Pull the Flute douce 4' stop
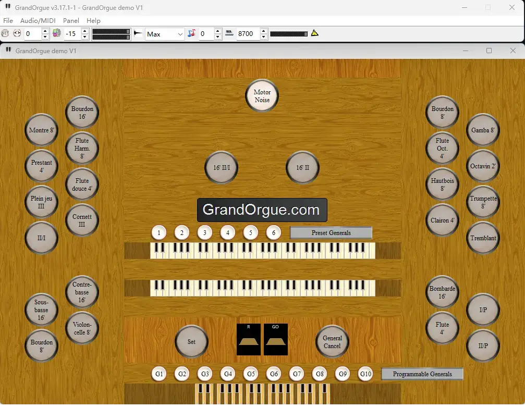525x420 pixels. click(82, 184)
